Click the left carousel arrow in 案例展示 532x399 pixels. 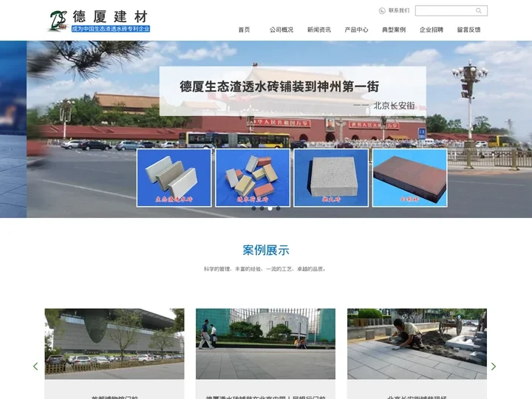35,366
